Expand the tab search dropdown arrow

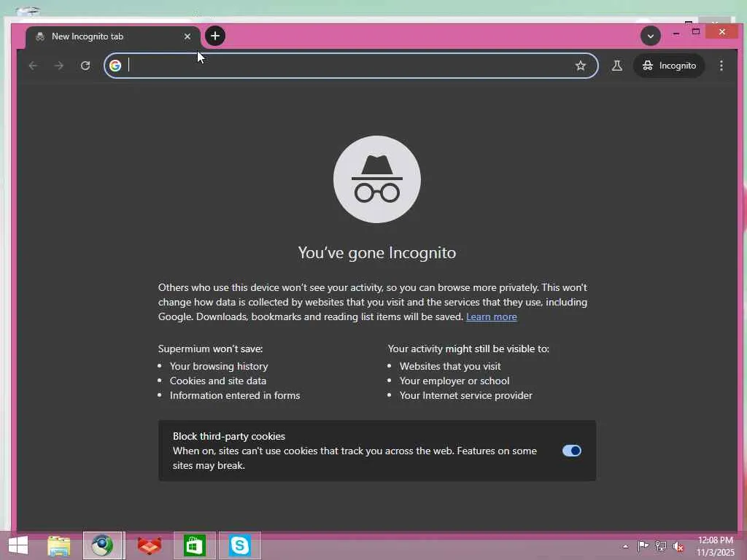pos(650,36)
